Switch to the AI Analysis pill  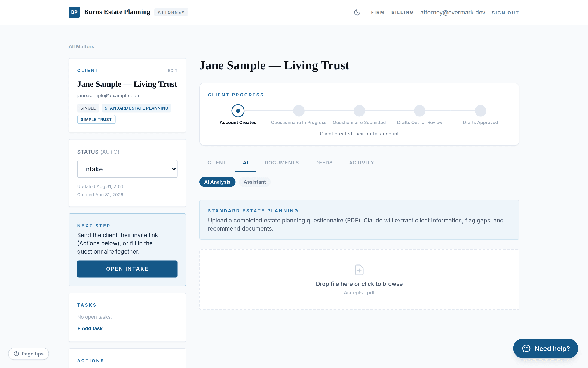(217, 182)
